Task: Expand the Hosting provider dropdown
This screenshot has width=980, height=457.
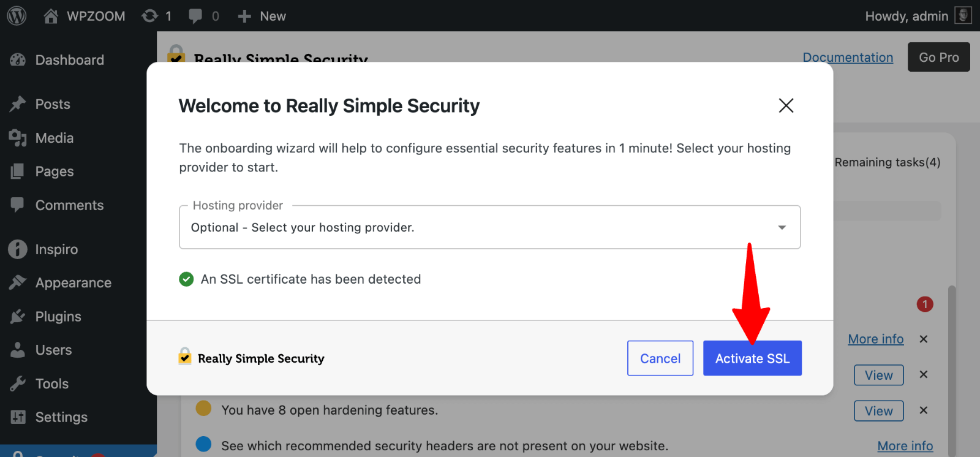Action: point(489,227)
